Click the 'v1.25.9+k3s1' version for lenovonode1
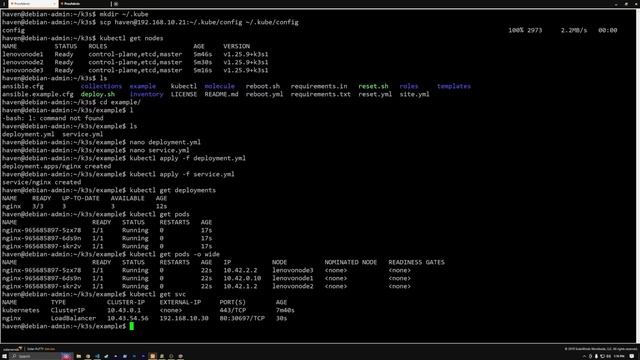This screenshot has width=640, height=360. click(x=246, y=54)
